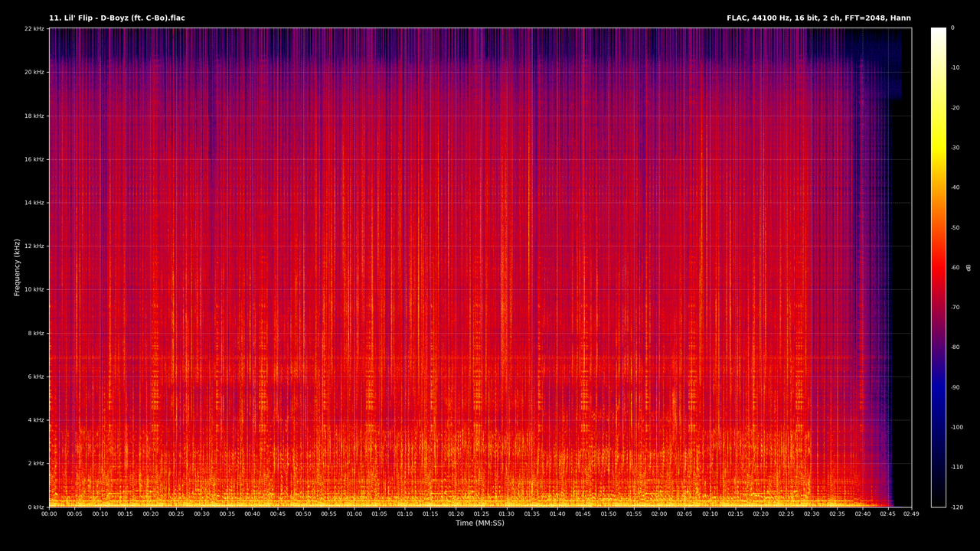Click the Time (MM:SS) axis title
Image resolution: width=980 pixels, height=551 pixels.
(480, 523)
